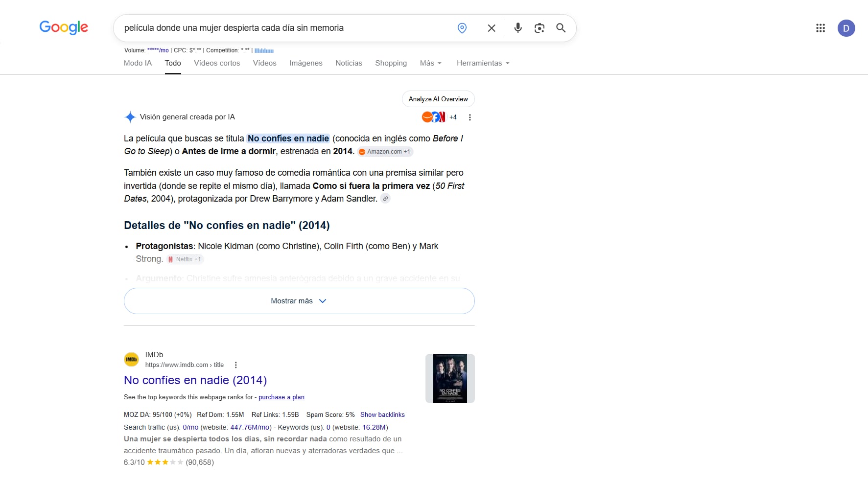This screenshot has height=481, width=868.
Task: Expand the Más dropdown
Action: click(x=430, y=63)
